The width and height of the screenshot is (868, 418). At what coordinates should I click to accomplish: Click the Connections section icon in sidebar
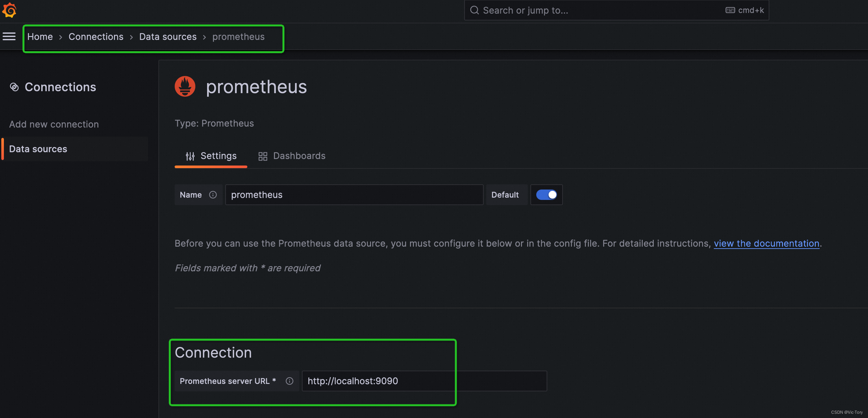(x=14, y=87)
